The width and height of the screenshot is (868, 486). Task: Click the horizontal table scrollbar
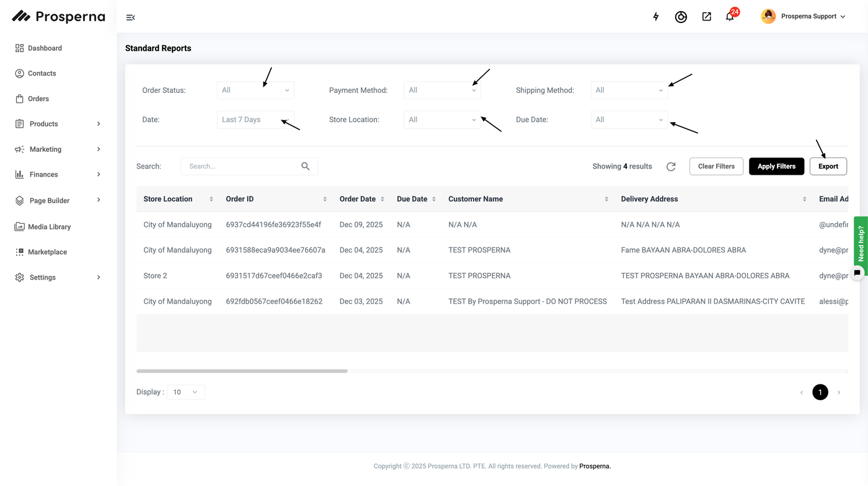click(x=242, y=371)
